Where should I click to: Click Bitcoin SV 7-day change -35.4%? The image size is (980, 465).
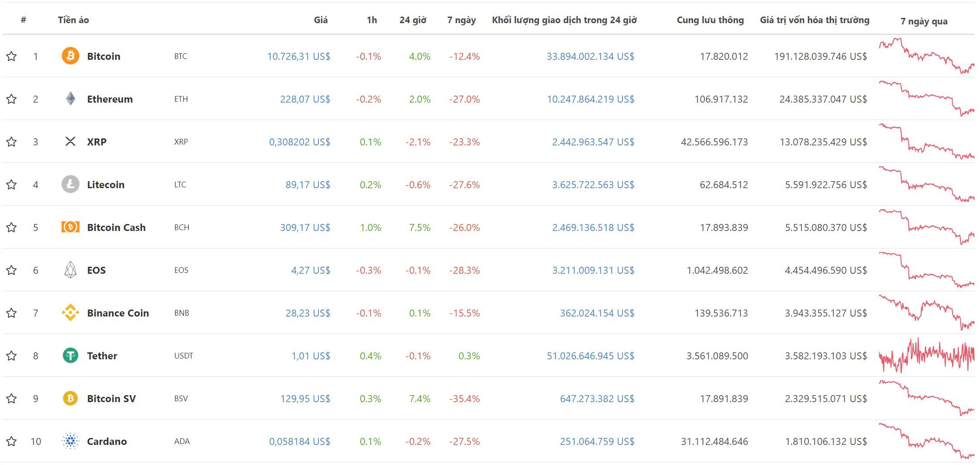[x=464, y=399]
